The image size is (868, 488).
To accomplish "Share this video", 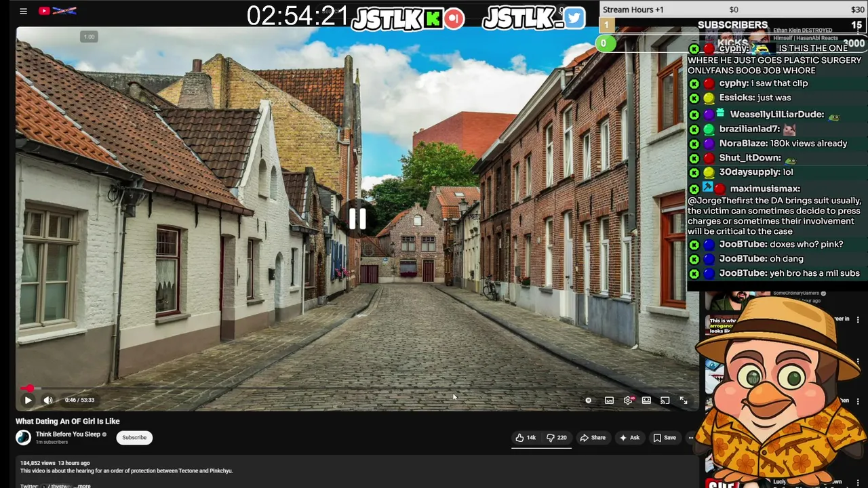I will coord(593,438).
